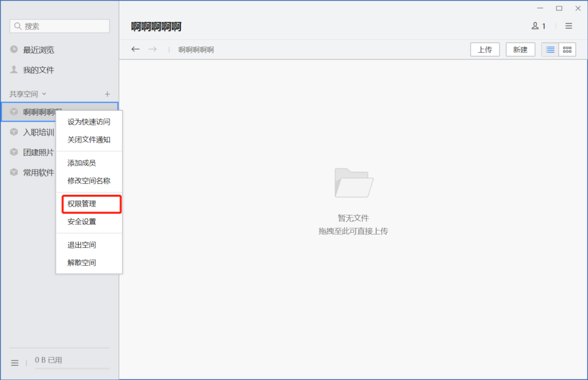Click the cube icon of 啊啊啊啊啊 space
588x380 pixels.
[14, 112]
